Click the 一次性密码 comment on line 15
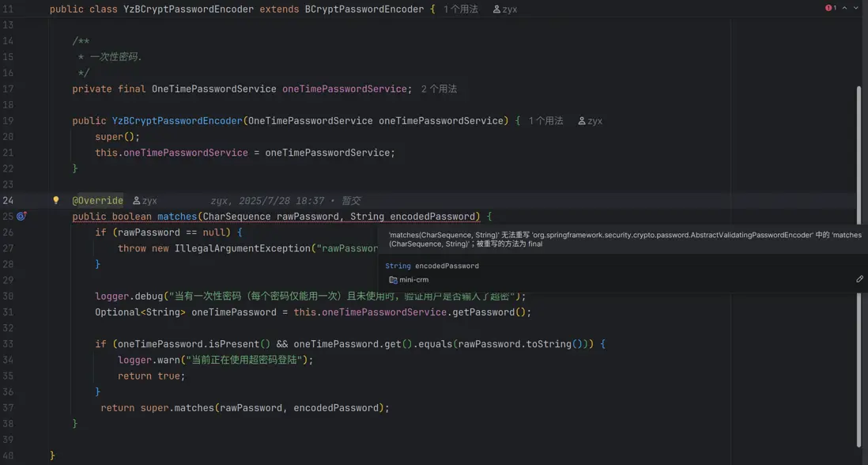This screenshot has height=465, width=868. [115, 57]
